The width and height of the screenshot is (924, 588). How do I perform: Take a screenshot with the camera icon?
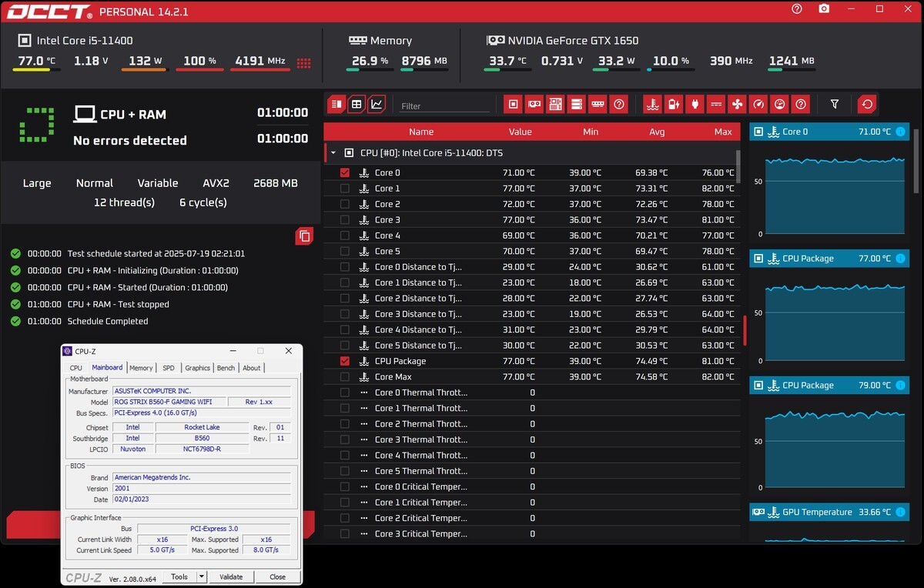824,9
